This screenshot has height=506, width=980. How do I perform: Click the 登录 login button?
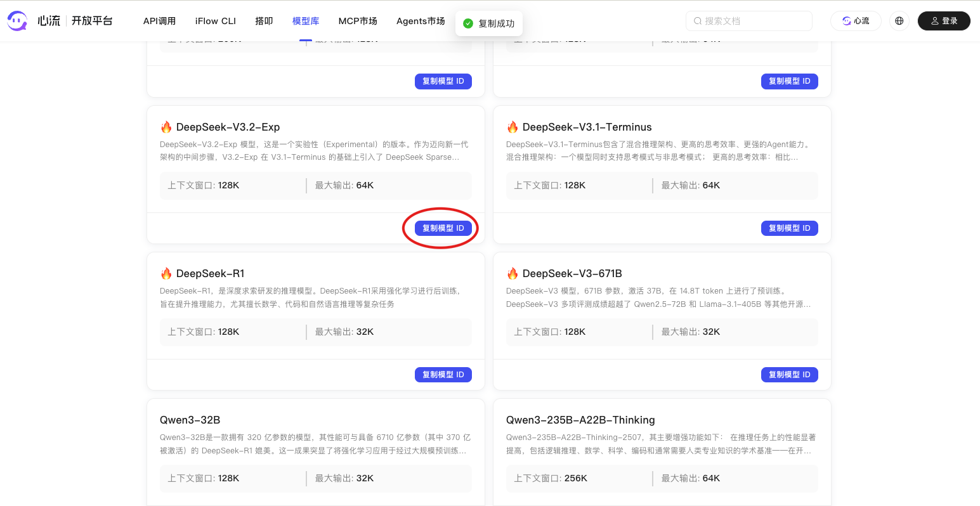pyautogui.click(x=944, y=21)
